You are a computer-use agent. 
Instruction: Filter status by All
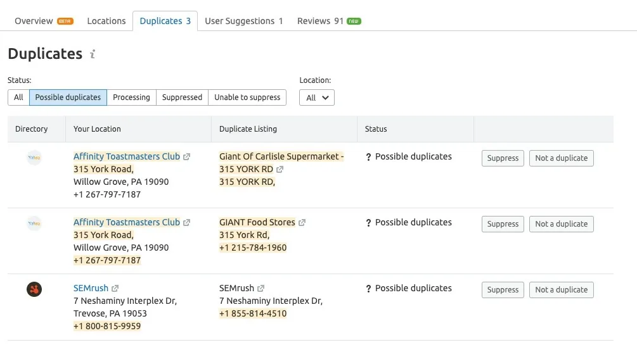click(x=18, y=97)
